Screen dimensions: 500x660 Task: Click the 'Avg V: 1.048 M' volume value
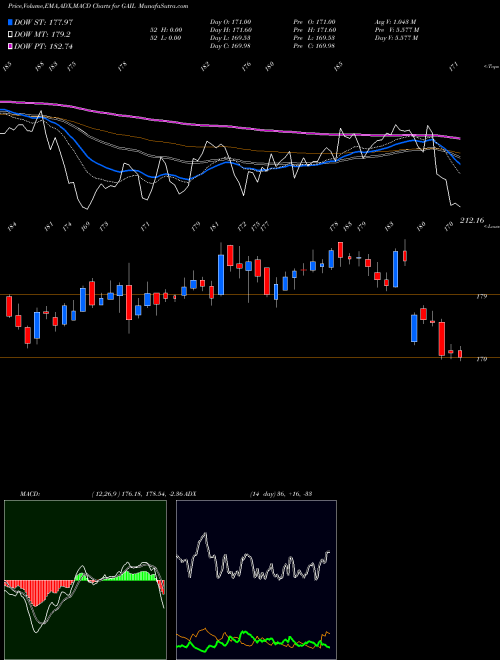(x=396, y=22)
